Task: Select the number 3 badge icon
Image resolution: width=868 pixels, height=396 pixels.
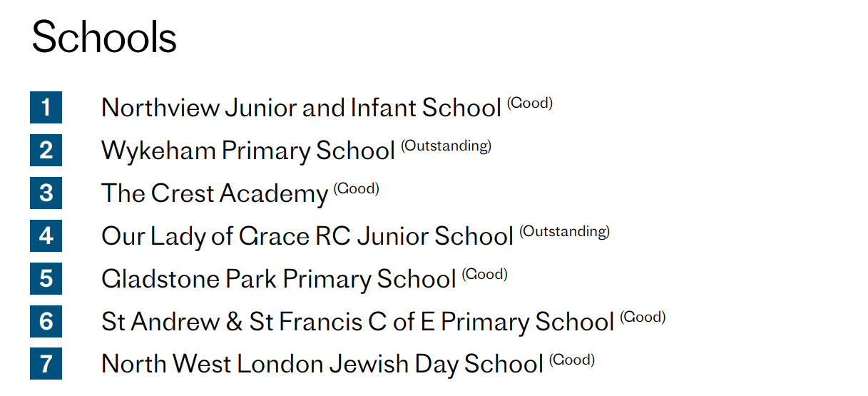Action: pyautogui.click(x=46, y=193)
